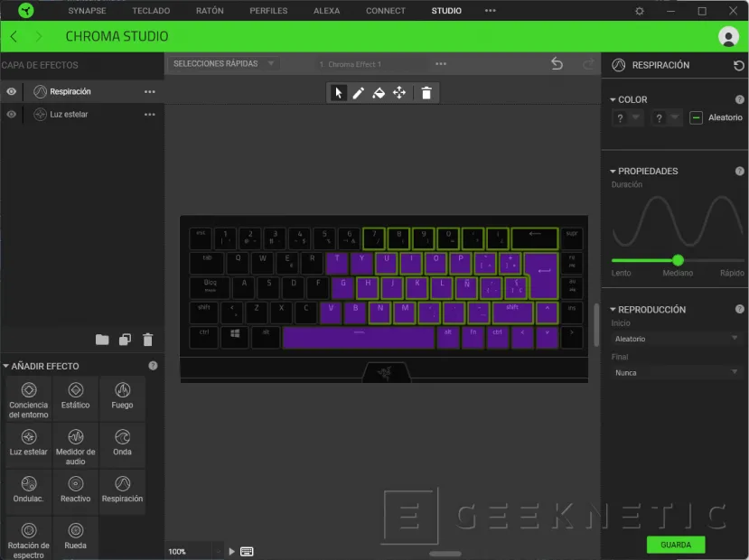Switch to the Synapse tab
749x560 pixels.
click(x=87, y=11)
